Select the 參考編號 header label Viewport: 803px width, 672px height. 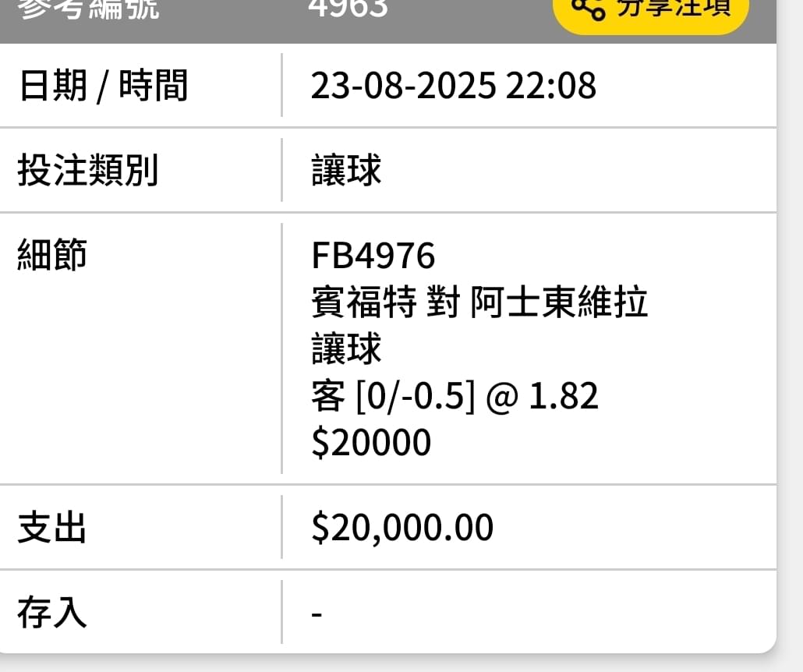point(88,9)
